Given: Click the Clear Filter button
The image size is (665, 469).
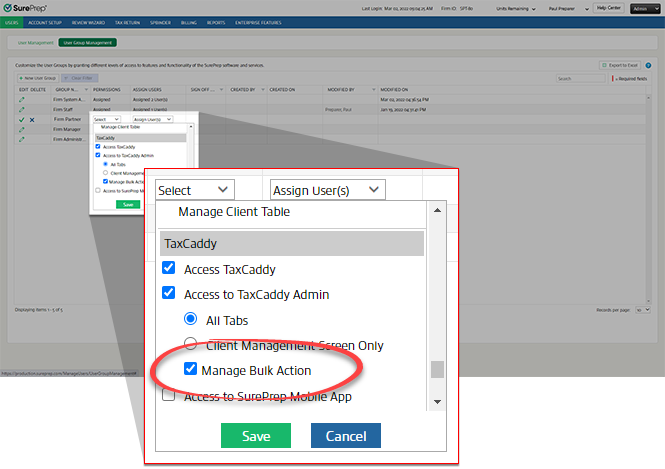Looking at the screenshot, I should tap(79, 78).
